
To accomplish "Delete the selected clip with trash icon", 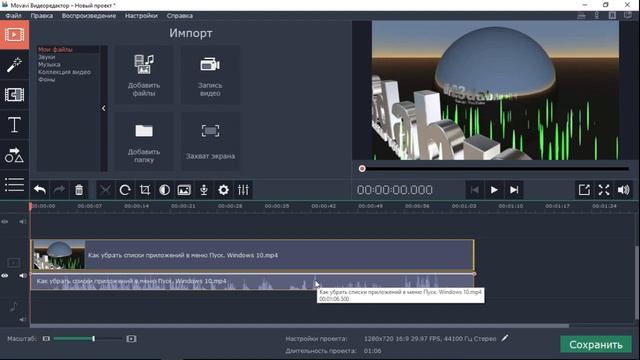I will tap(79, 190).
